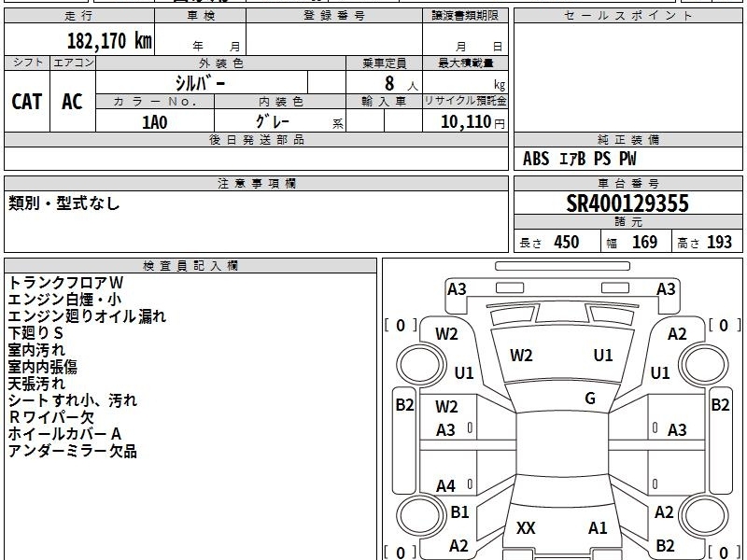Image resolution: width=747 pixels, height=560 pixels.
Task: Click the G mark on the windshield
Action: 590,399
